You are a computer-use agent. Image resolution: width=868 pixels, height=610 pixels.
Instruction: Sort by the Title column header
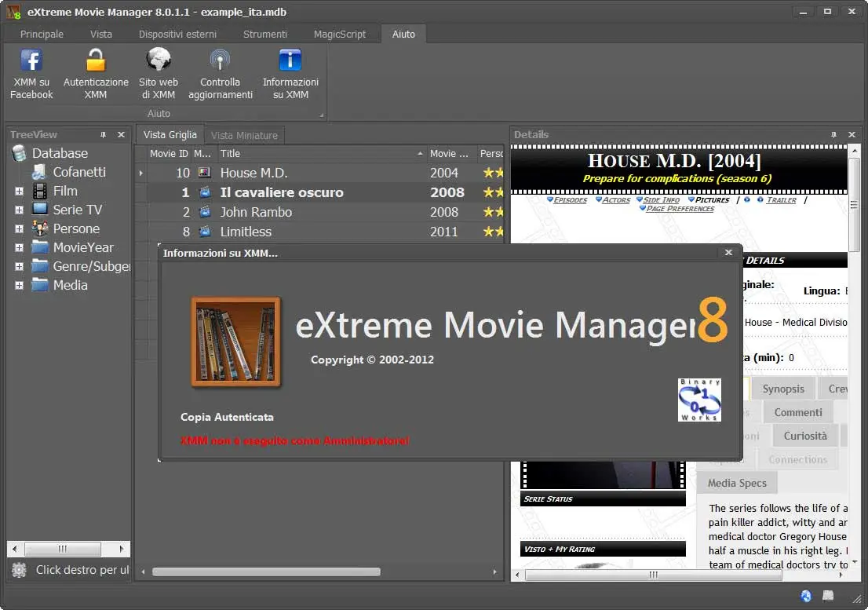pos(321,153)
